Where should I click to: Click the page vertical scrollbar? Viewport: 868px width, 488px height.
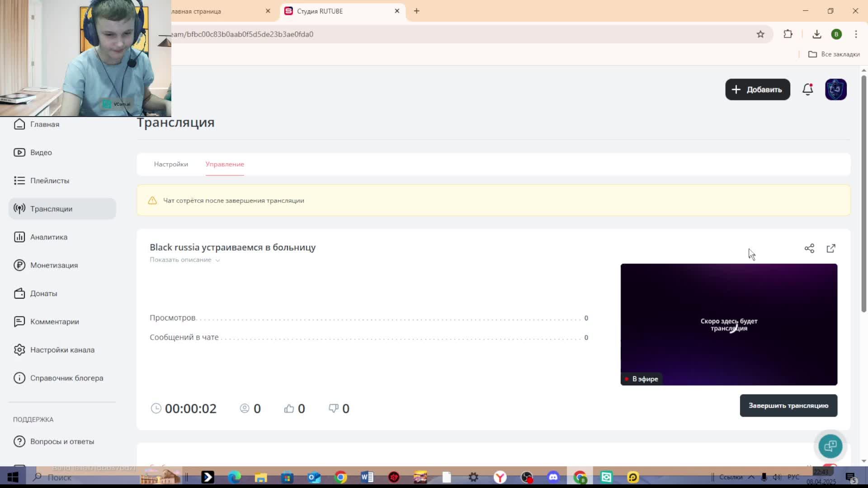tap(863, 194)
